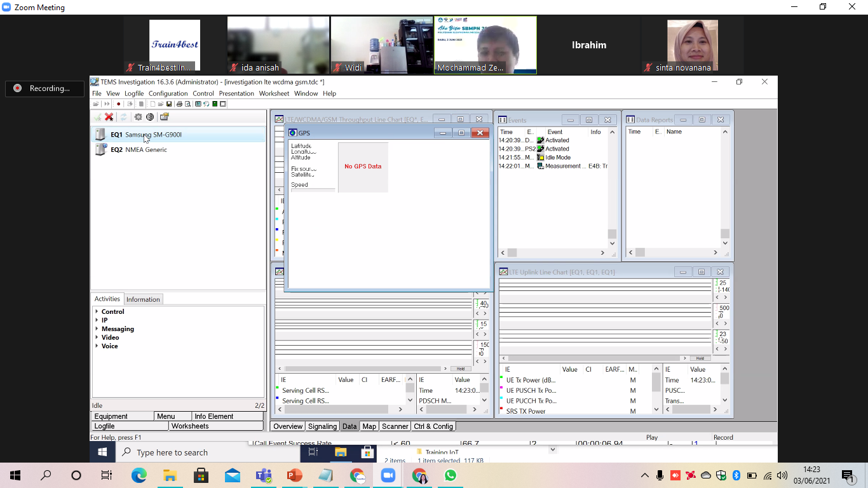The image size is (868, 488).
Task: Open the Presentation menu
Action: 236,93
